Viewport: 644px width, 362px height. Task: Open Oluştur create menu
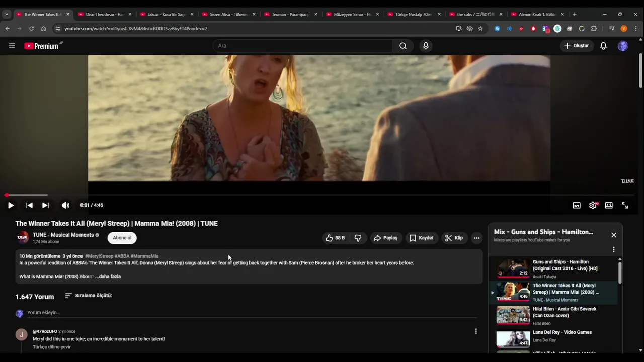pyautogui.click(x=576, y=46)
